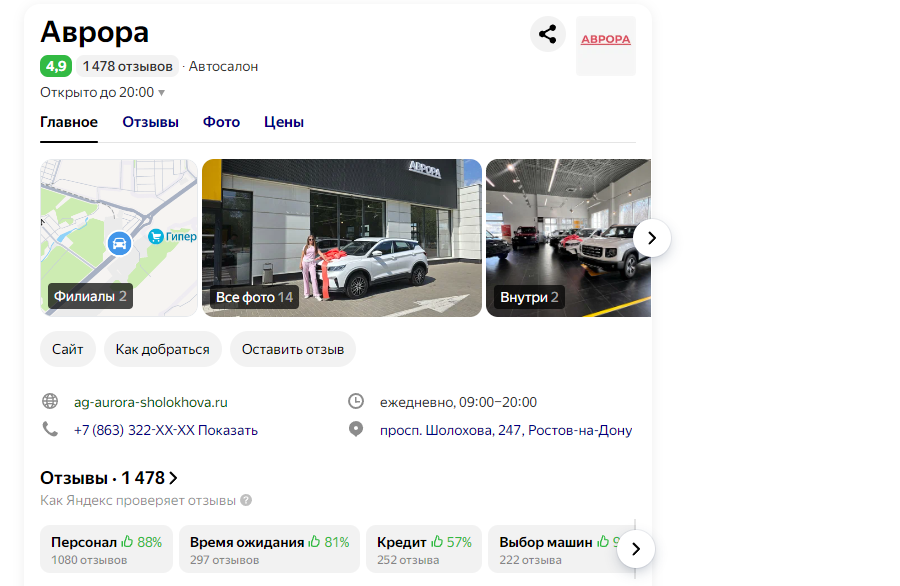900x586 pixels.
Task: Show more review topics with the chips arrow
Action: coord(636,549)
